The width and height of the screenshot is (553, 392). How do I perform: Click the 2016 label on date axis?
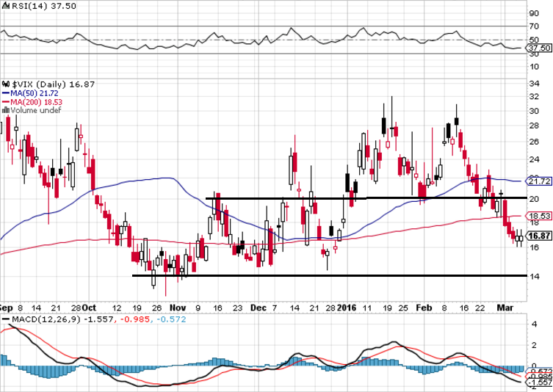click(347, 308)
